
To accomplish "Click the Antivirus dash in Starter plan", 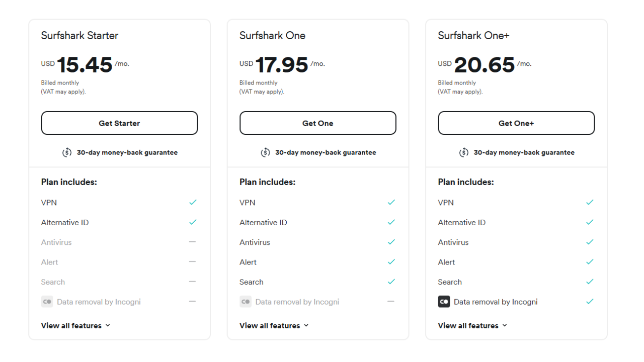I will click(193, 242).
